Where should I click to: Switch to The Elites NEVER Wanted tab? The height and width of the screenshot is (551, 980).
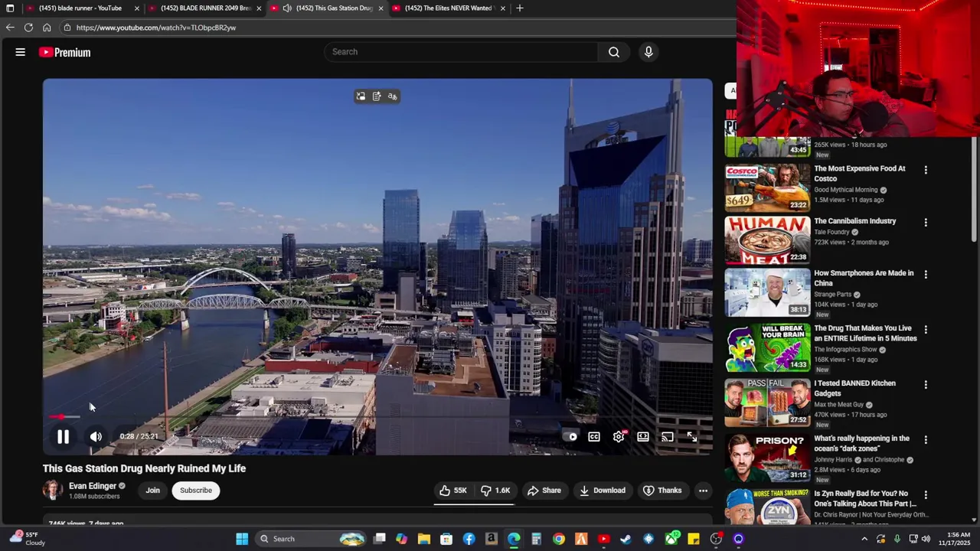click(449, 8)
